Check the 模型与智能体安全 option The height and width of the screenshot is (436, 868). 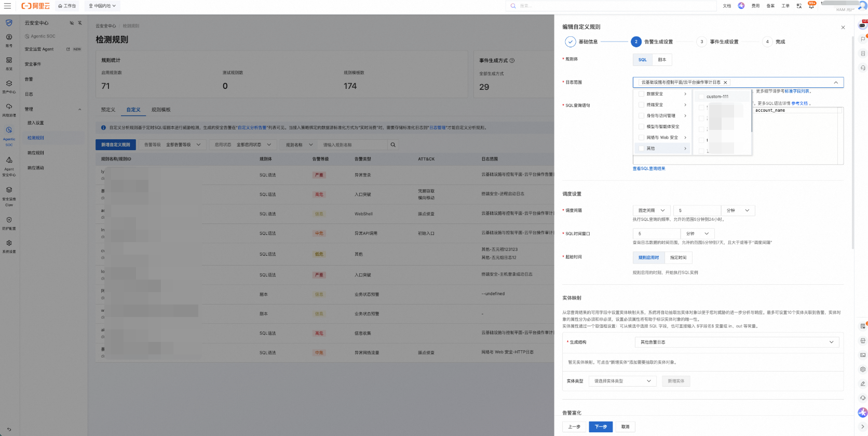tap(641, 127)
